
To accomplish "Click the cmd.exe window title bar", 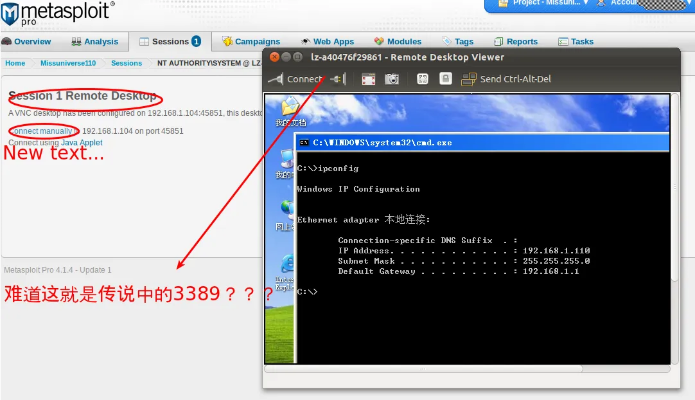I will [480, 142].
